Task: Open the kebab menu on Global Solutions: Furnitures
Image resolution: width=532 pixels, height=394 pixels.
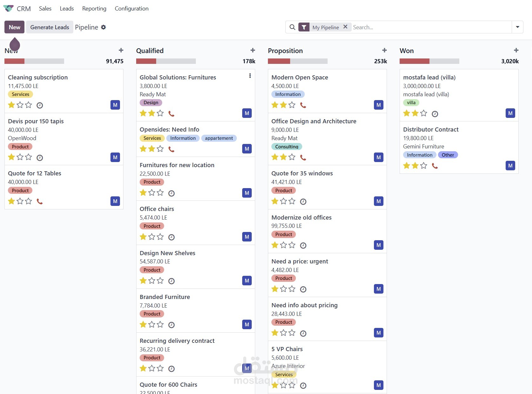Action: click(250, 76)
